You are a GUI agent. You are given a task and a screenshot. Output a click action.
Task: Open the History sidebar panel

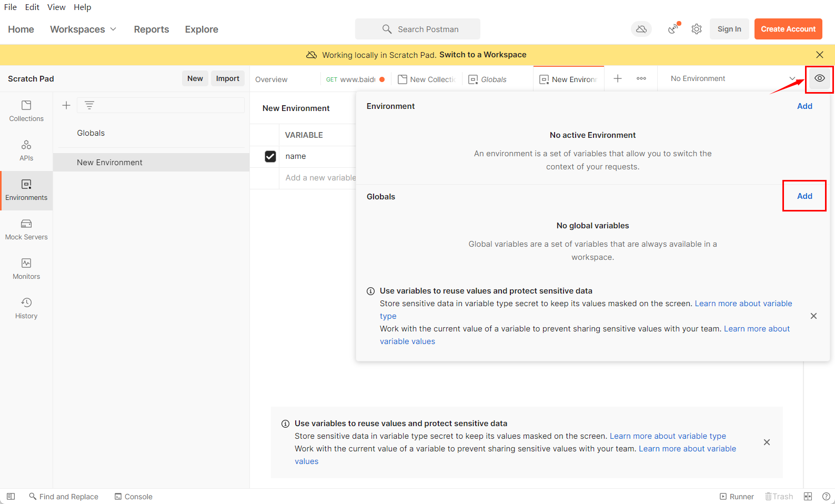tap(26, 309)
